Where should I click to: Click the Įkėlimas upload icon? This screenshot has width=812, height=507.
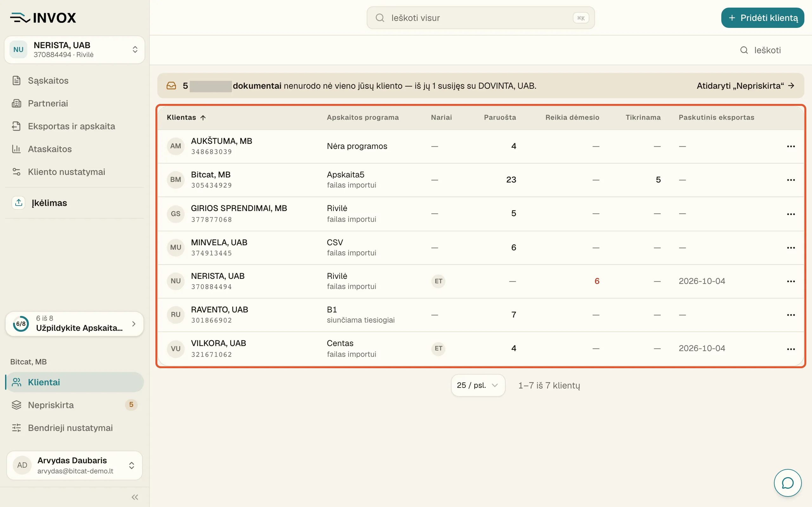coord(19,202)
